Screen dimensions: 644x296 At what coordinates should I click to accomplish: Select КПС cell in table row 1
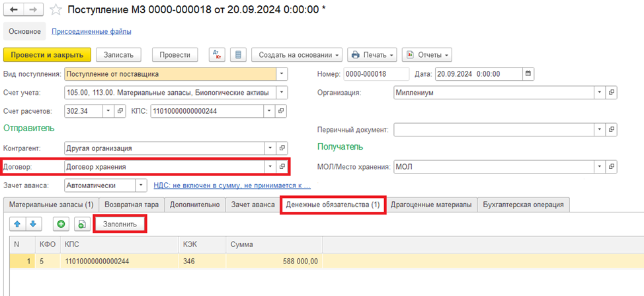(x=120, y=261)
